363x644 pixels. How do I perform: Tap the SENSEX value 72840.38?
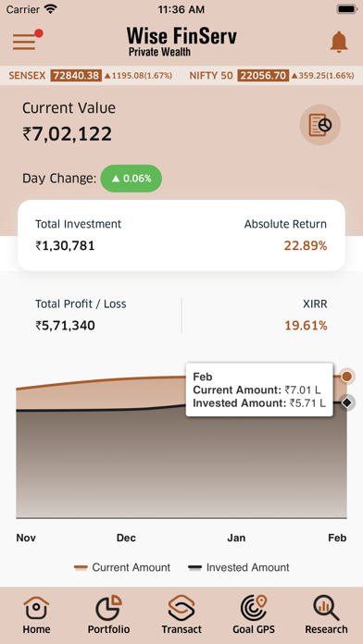pos(76,76)
